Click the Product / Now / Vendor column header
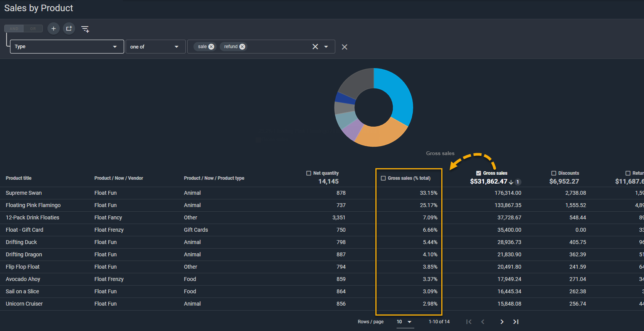 [119, 178]
